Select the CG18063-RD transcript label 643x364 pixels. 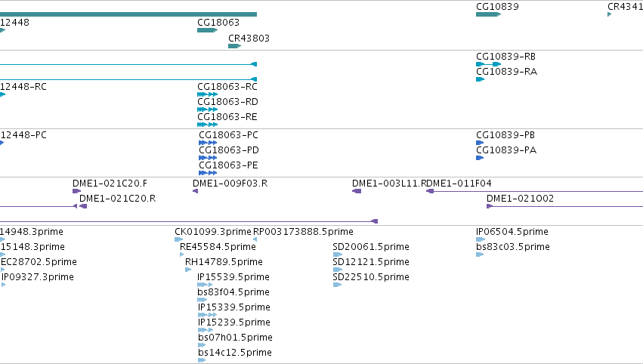(x=227, y=102)
